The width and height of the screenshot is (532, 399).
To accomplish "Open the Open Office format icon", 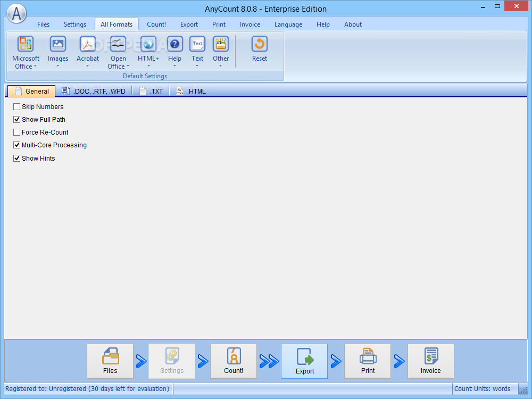I will point(118,44).
